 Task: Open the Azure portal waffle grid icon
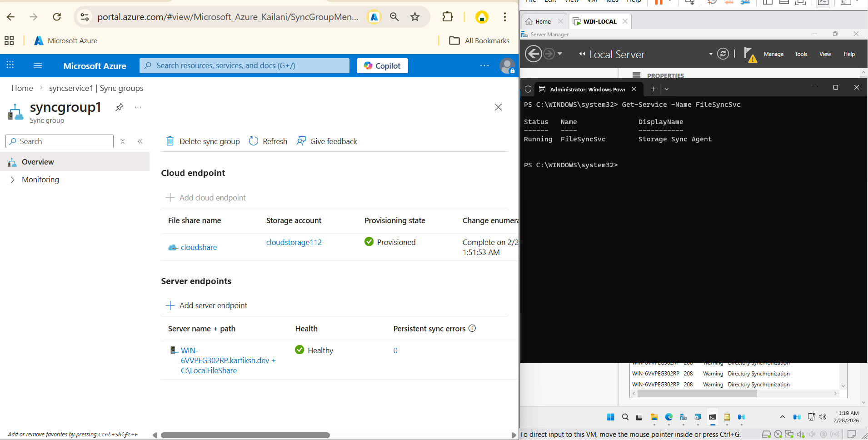(x=10, y=65)
